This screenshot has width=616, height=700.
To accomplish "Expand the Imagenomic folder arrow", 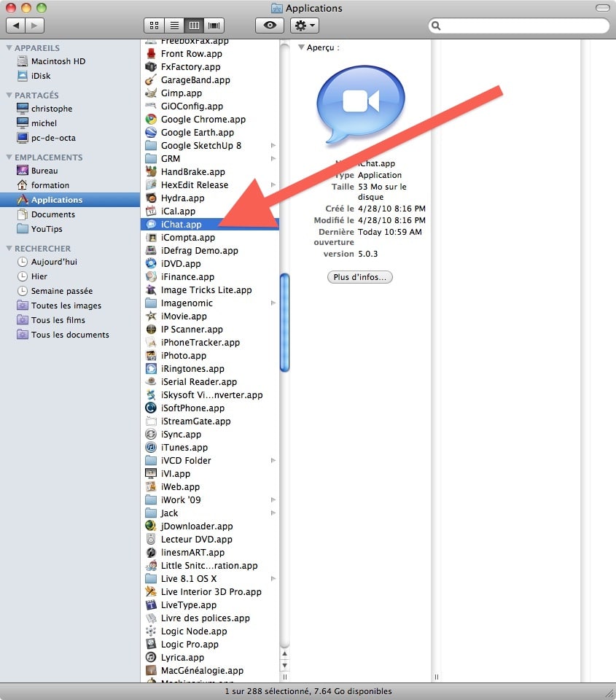I will tap(273, 303).
